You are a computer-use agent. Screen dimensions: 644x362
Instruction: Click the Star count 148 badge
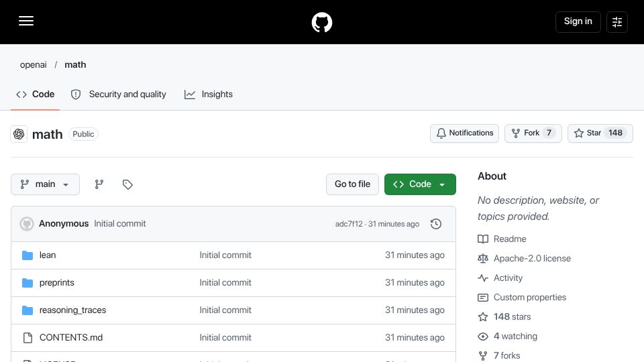click(615, 133)
